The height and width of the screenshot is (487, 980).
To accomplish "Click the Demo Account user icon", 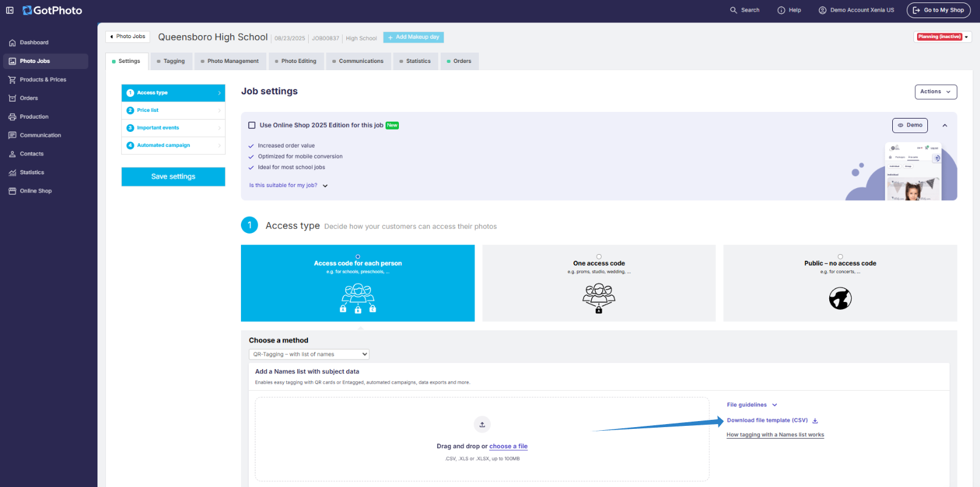I will 822,10.
